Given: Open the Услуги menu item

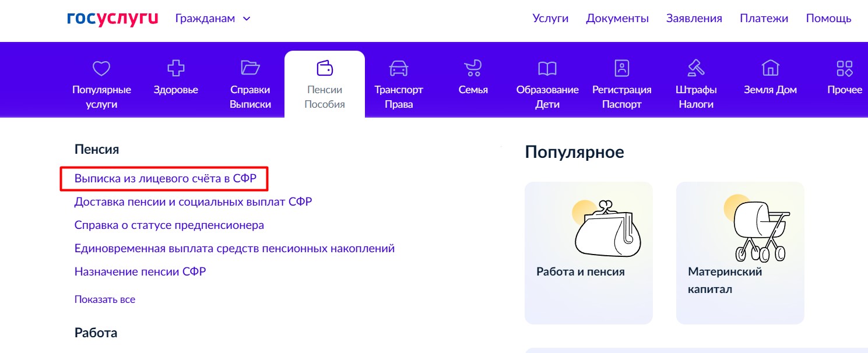Looking at the screenshot, I should 550,19.
